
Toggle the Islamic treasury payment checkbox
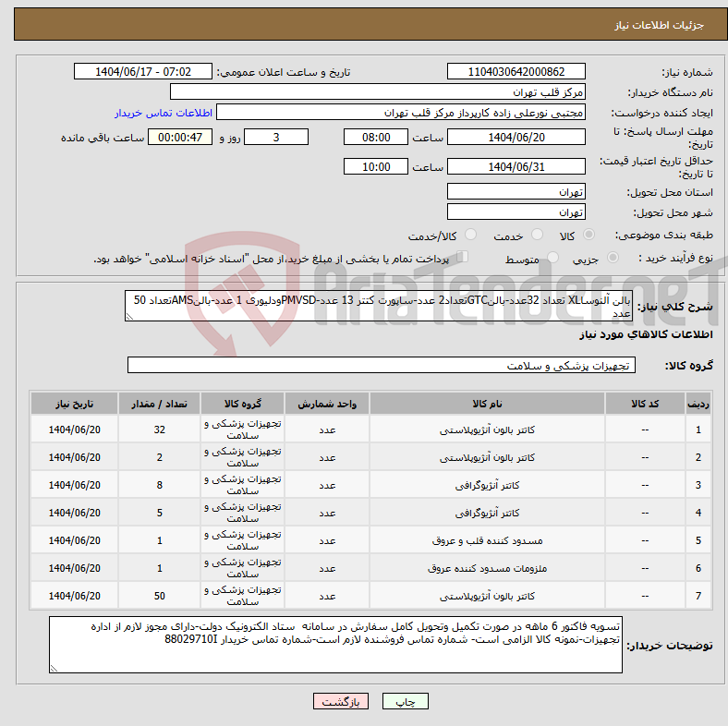pyautogui.click(x=463, y=257)
